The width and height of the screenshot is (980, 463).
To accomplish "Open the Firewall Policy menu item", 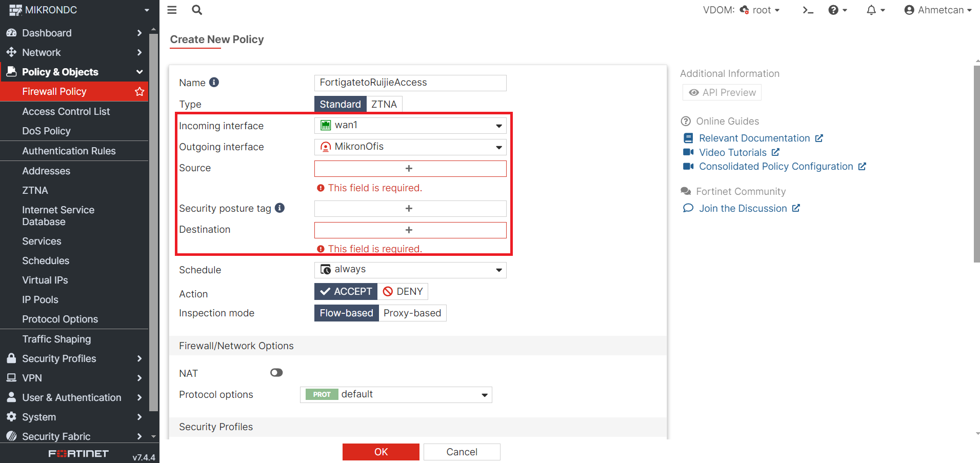I will click(x=74, y=91).
